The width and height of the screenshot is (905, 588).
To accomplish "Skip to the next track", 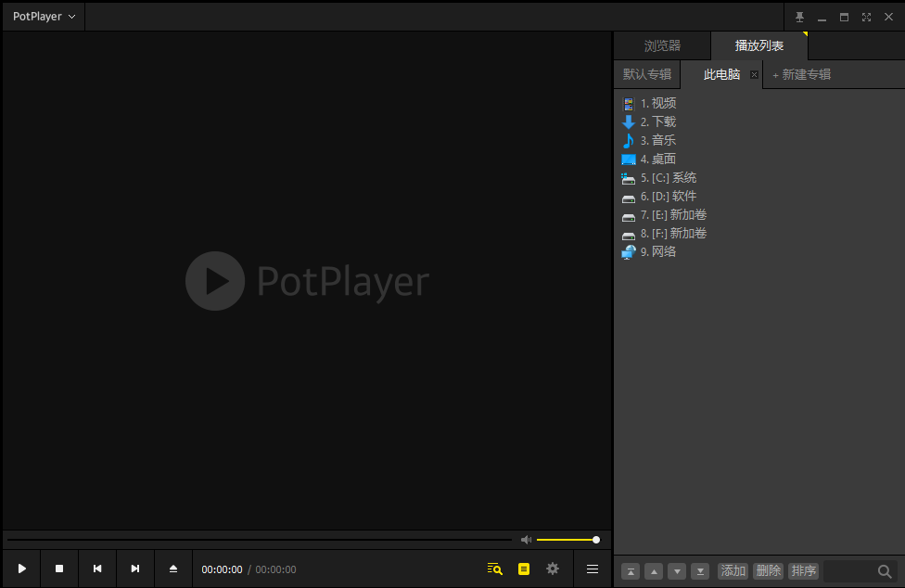I will (x=135, y=569).
